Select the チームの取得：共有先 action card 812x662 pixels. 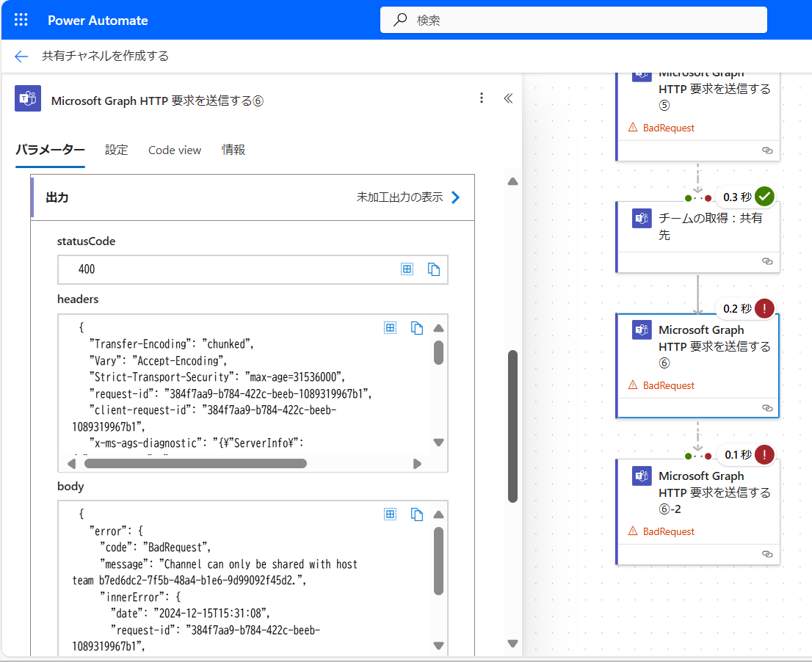tap(697, 236)
